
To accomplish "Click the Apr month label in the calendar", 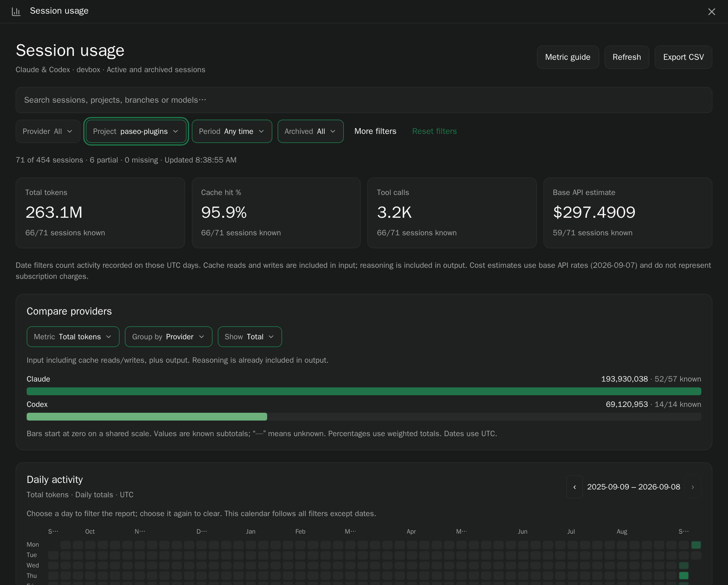I will [411, 532].
